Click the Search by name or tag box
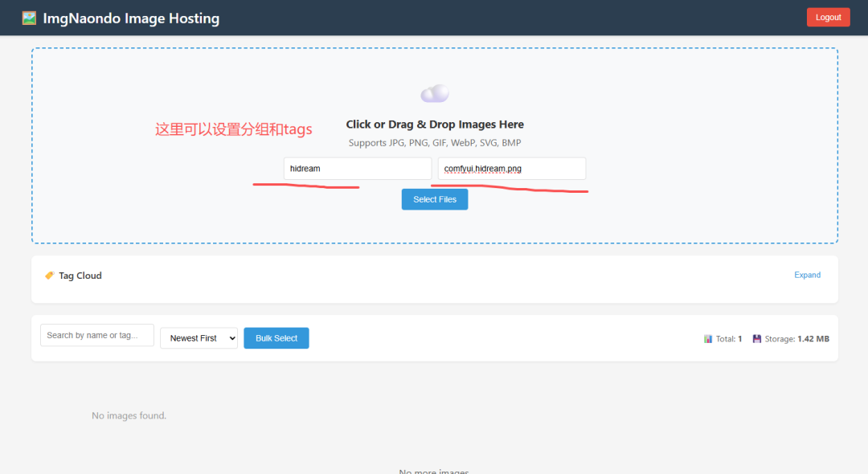The image size is (868, 474). (97, 335)
